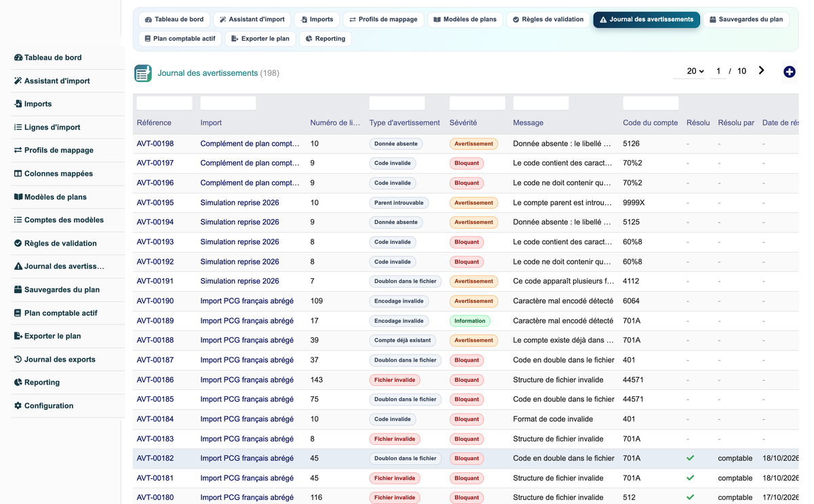This screenshot has width=814, height=504.
Task: Click the Import column filter input
Action: [x=229, y=103]
